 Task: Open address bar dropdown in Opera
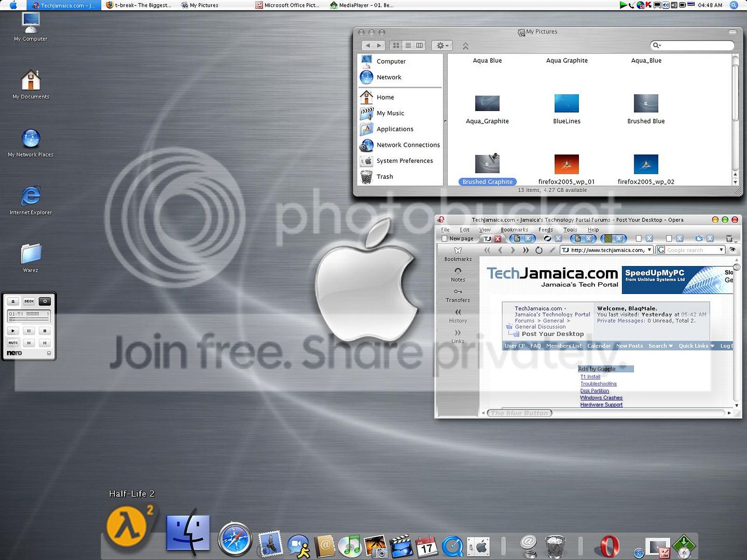pyautogui.click(x=649, y=250)
